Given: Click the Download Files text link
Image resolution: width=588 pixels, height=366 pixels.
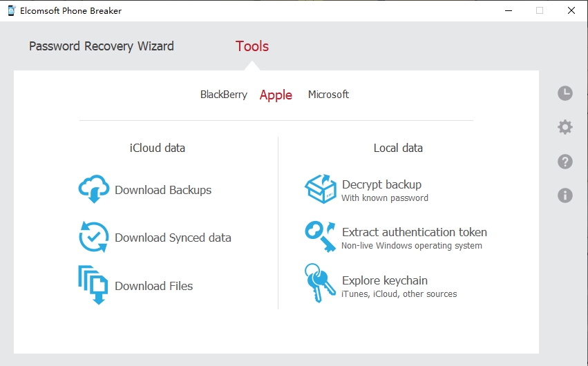Looking at the screenshot, I should tap(153, 286).
